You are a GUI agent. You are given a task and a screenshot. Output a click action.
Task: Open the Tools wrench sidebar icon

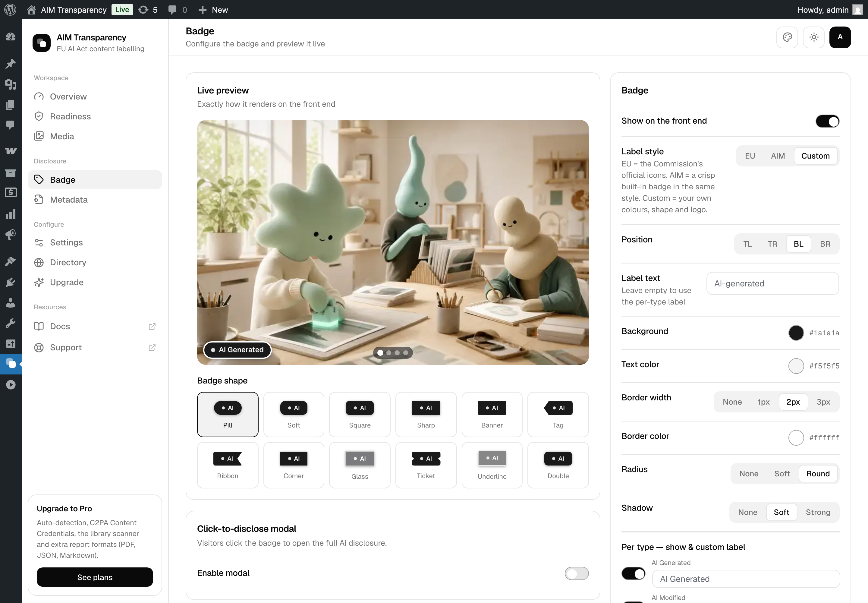(x=11, y=323)
